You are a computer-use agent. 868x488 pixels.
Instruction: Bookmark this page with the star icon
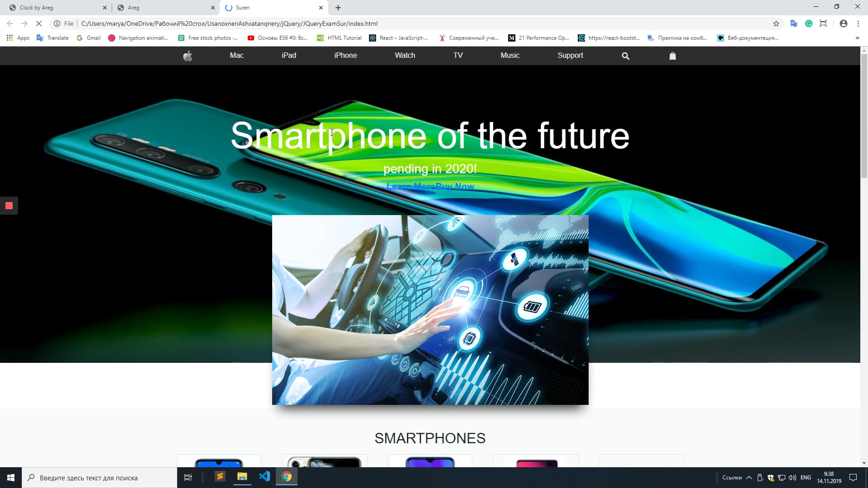776,23
